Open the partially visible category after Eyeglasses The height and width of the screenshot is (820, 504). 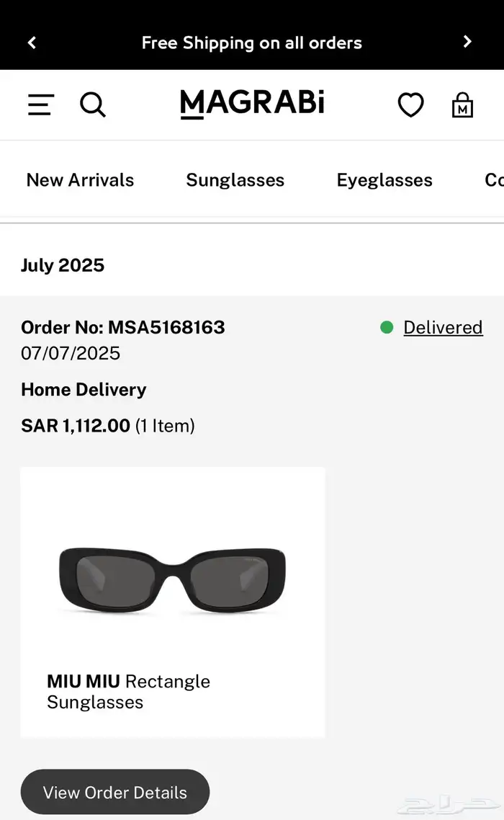(x=494, y=180)
